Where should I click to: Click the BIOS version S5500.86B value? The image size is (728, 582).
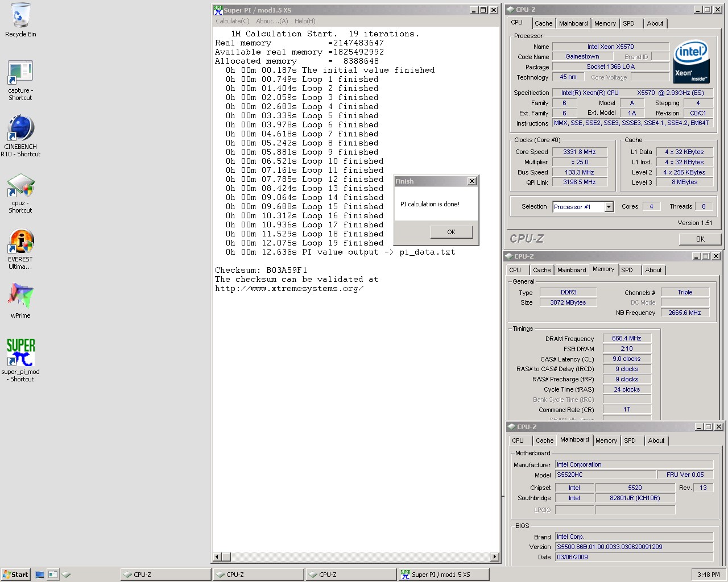click(634, 547)
